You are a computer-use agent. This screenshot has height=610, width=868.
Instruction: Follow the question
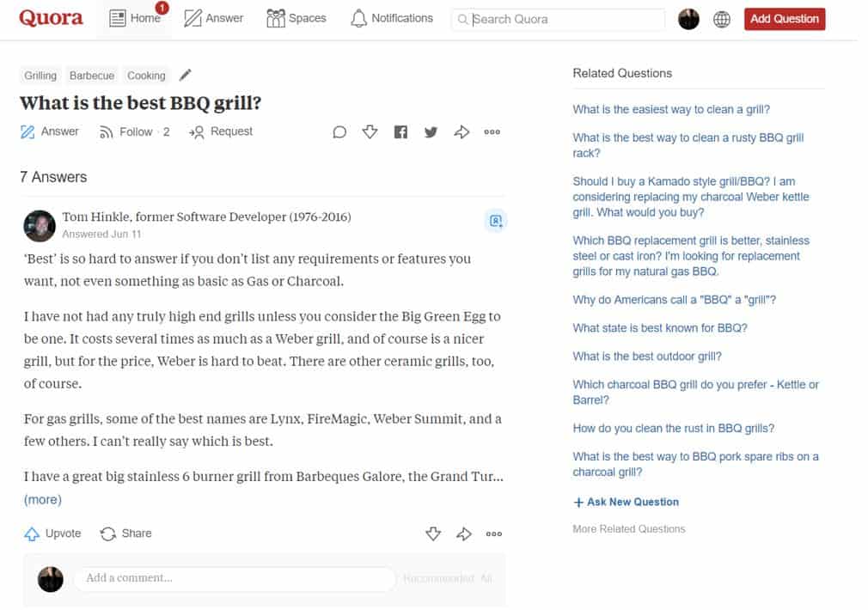[x=134, y=131]
